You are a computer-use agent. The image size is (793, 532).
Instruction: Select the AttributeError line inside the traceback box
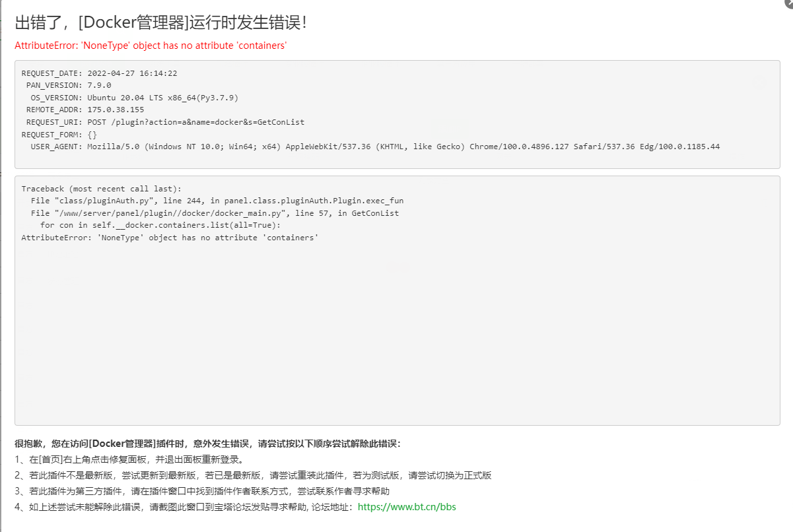coord(170,238)
